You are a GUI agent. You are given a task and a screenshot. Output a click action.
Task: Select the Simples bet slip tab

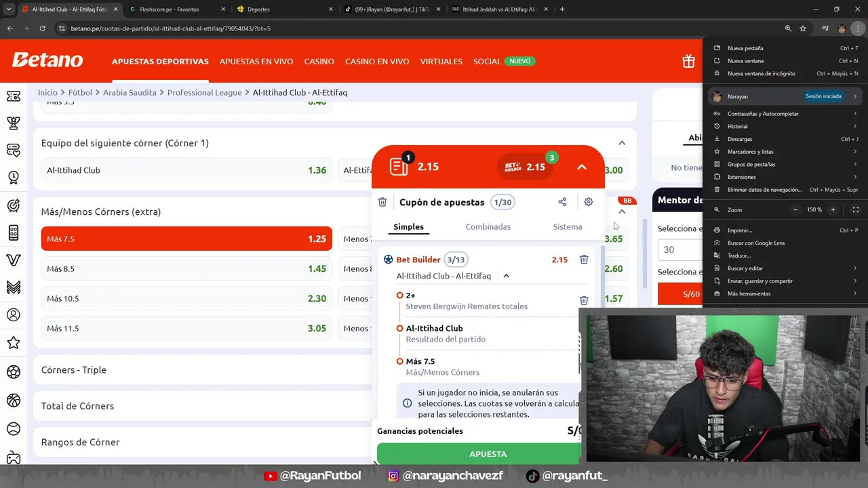coord(409,226)
